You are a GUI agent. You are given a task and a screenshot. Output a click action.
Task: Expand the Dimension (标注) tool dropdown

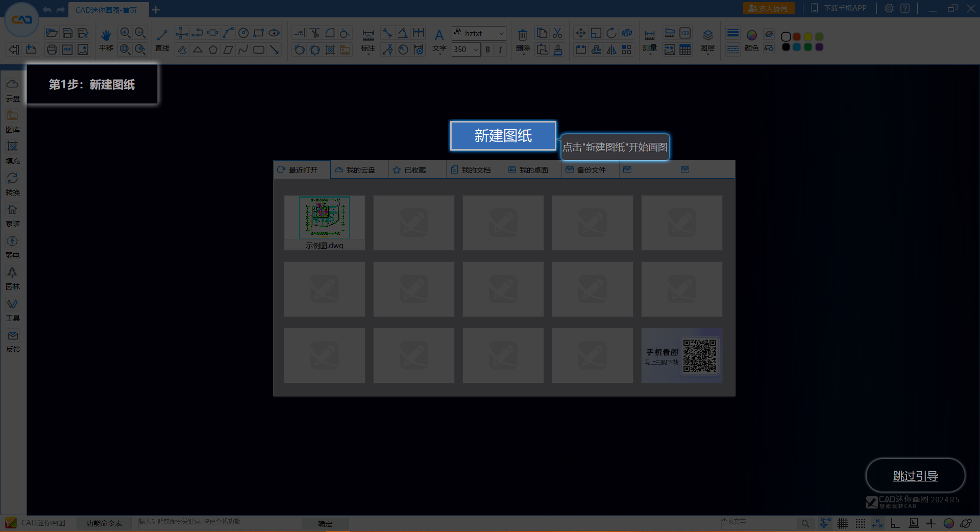368,54
